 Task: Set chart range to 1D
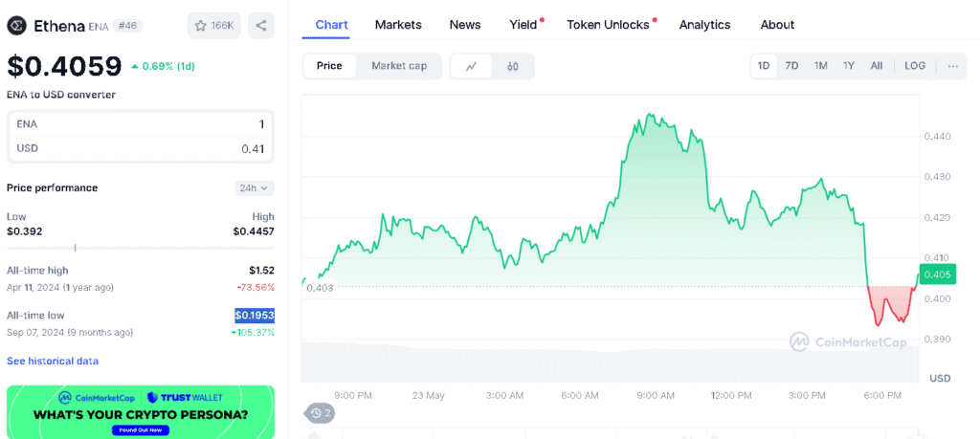[764, 66]
